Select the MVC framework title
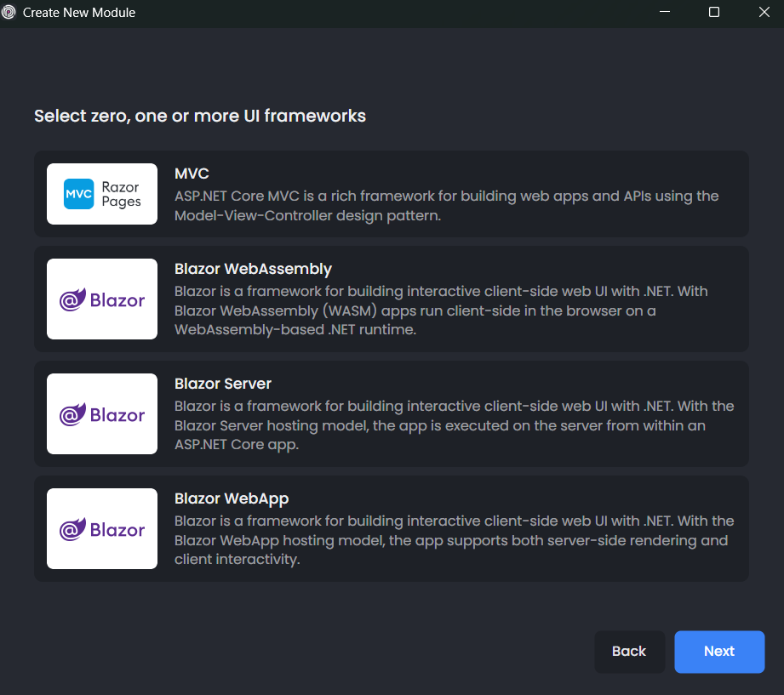This screenshot has height=695, width=784. click(192, 174)
